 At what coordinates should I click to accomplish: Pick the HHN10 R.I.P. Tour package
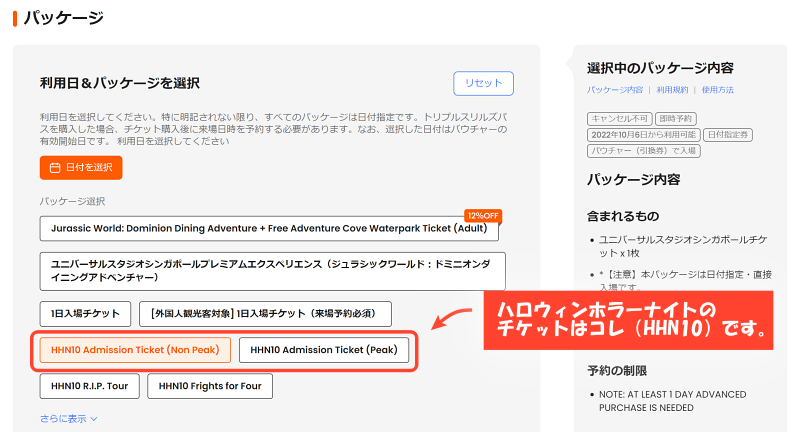coord(89,386)
